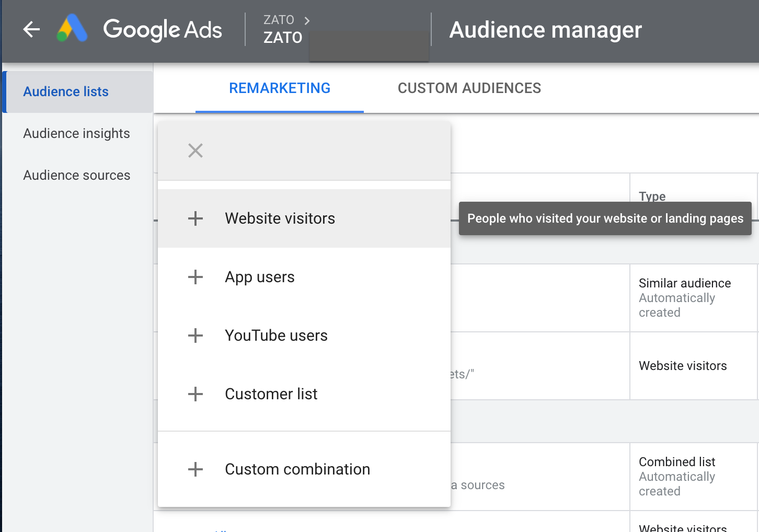Click the plus icon beside YouTube users
Viewport: 759px width, 532px height.
195,336
